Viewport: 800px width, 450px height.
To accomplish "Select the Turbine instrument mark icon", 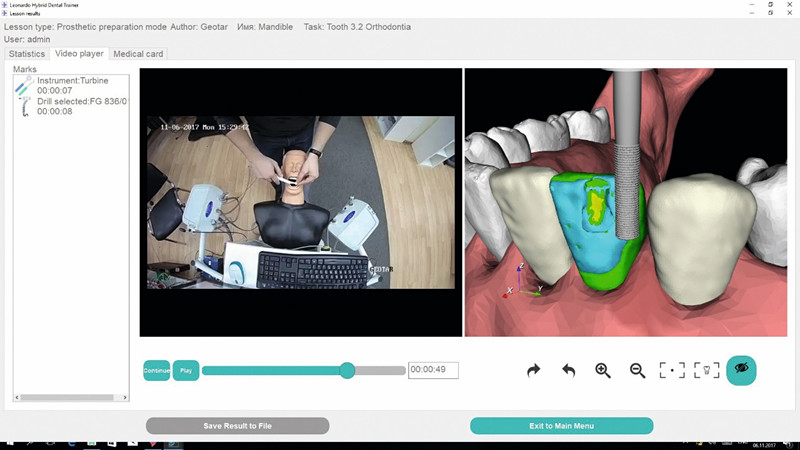I will coord(24,86).
